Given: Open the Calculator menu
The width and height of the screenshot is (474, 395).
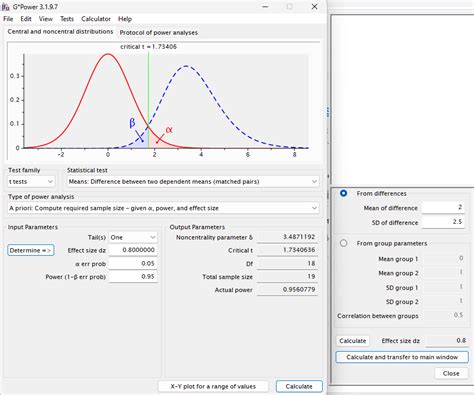Looking at the screenshot, I should [x=96, y=19].
